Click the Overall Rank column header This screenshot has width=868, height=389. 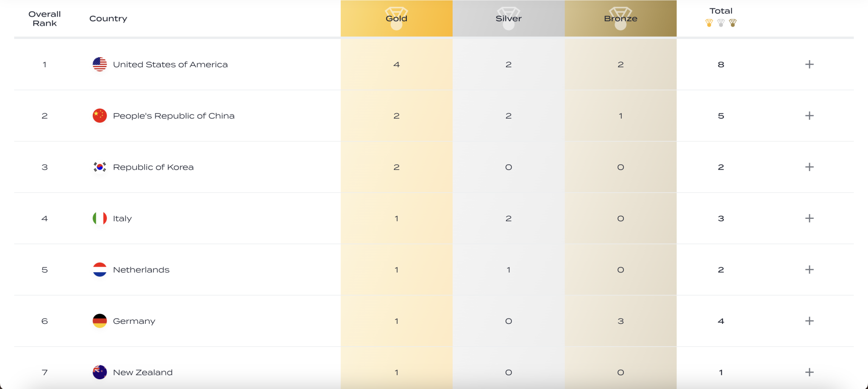45,19
